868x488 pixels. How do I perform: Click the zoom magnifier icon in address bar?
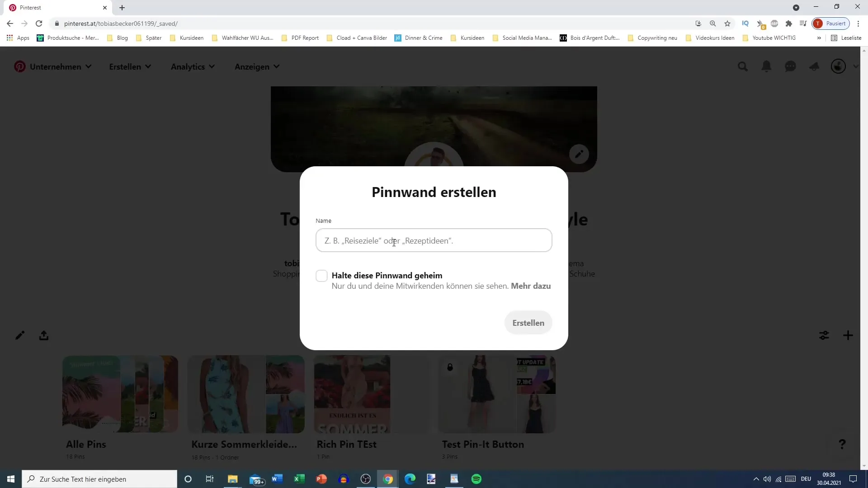[x=713, y=23]
